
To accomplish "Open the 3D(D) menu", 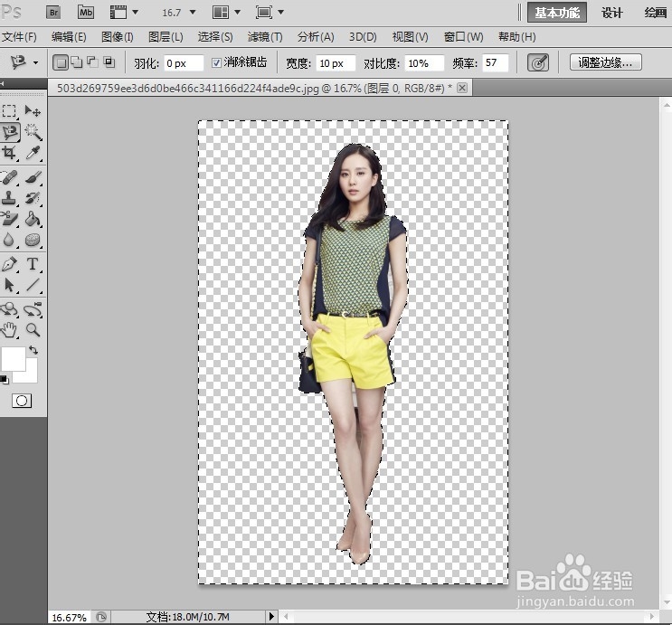I will coord(363,37).
